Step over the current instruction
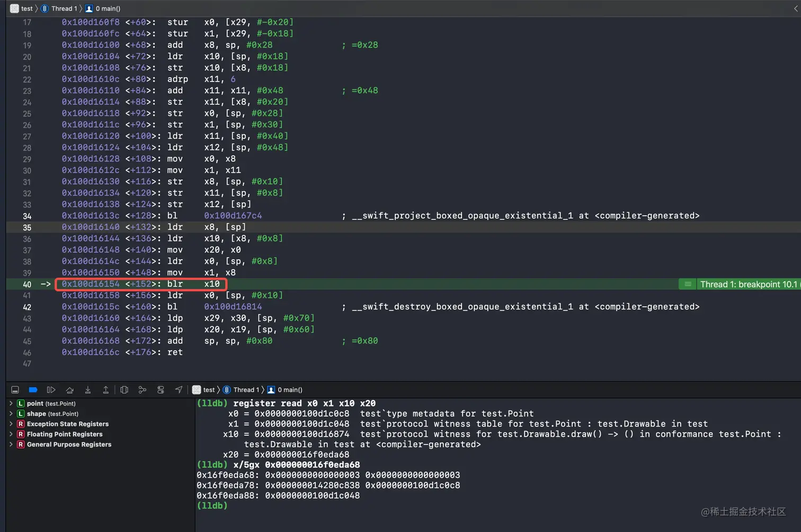This screenshot has height=532, width=801. [x=69, y=390]
